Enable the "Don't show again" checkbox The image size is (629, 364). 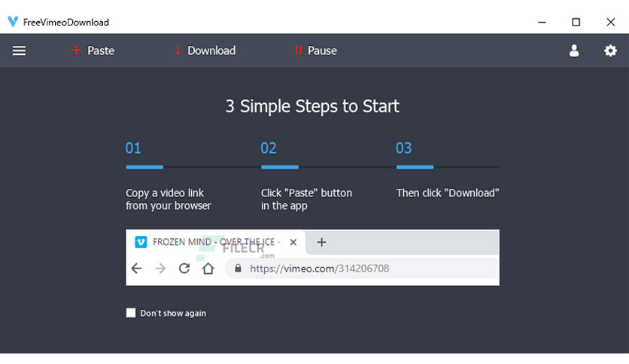[x=131, y=313]
